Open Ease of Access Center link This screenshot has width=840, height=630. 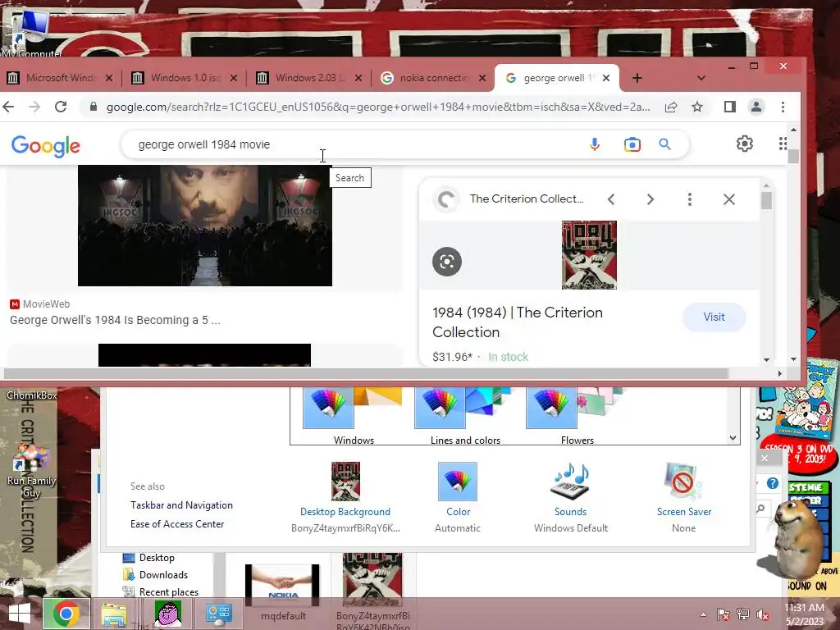pos(177,524)
